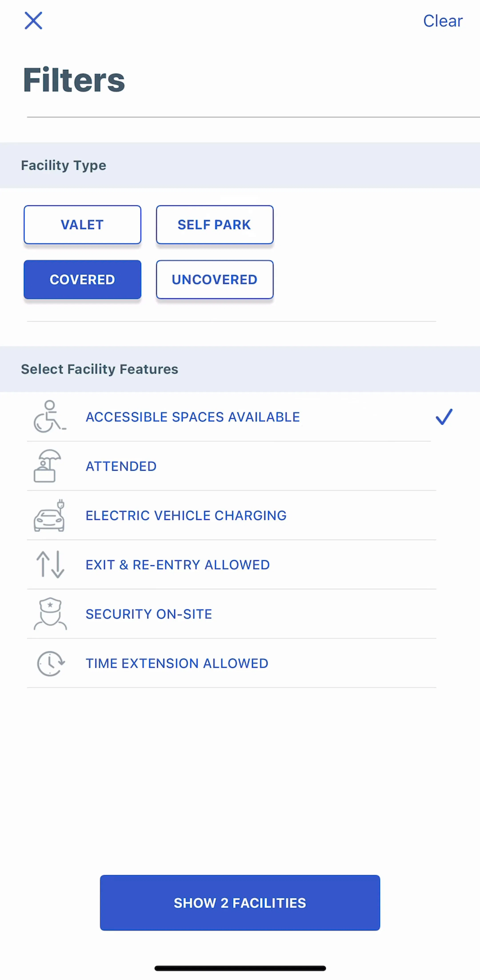Viewport: 480px width, 980px height.
Task: Tap the security guard icon
Action: coord(50,614)
